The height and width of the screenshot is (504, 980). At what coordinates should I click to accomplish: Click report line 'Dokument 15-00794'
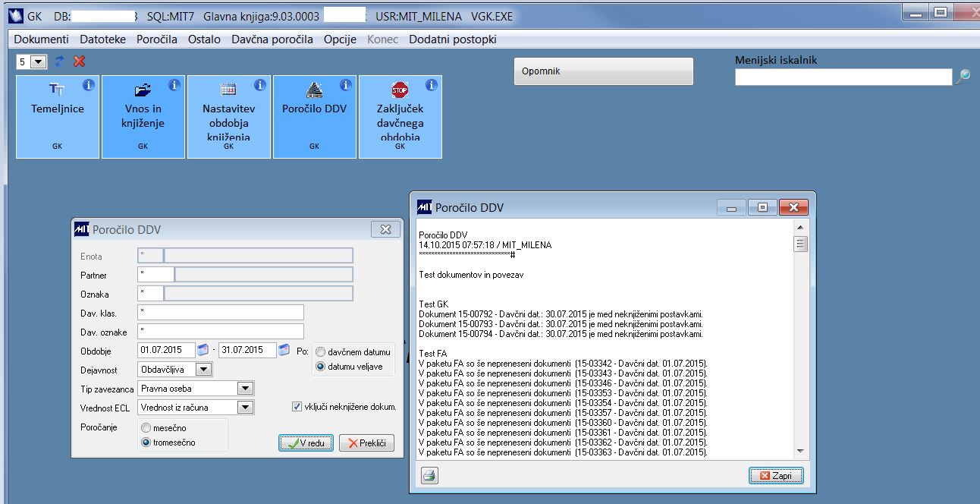click(561, 334)
